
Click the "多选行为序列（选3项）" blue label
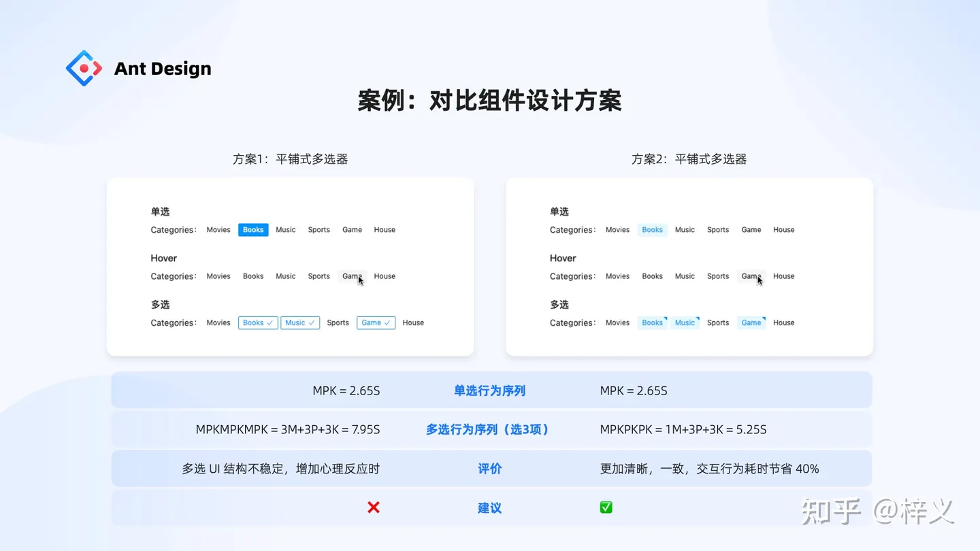[487, 430]
